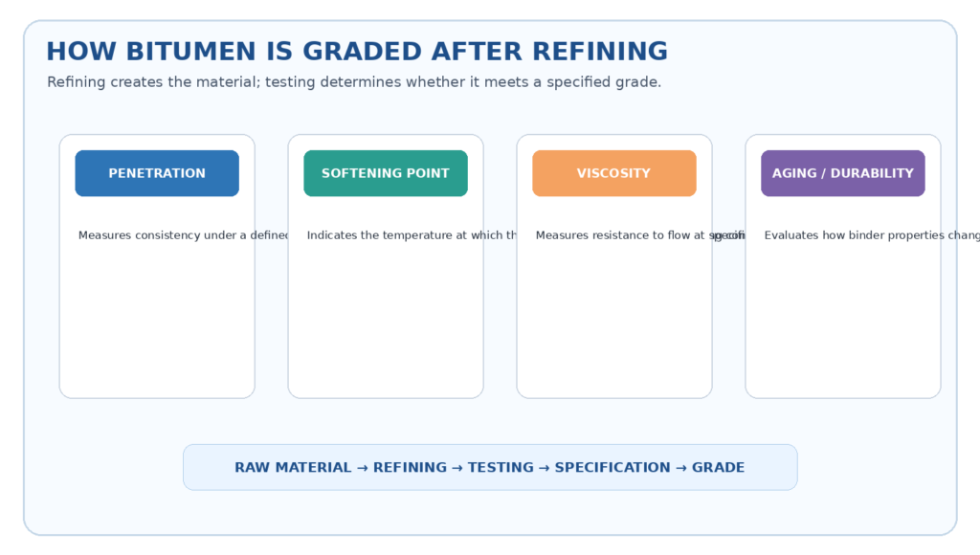The height and width of the screenshot is (555, 980).
Task: Click the empty area of the Viscosity card
Action: [614, 319]
